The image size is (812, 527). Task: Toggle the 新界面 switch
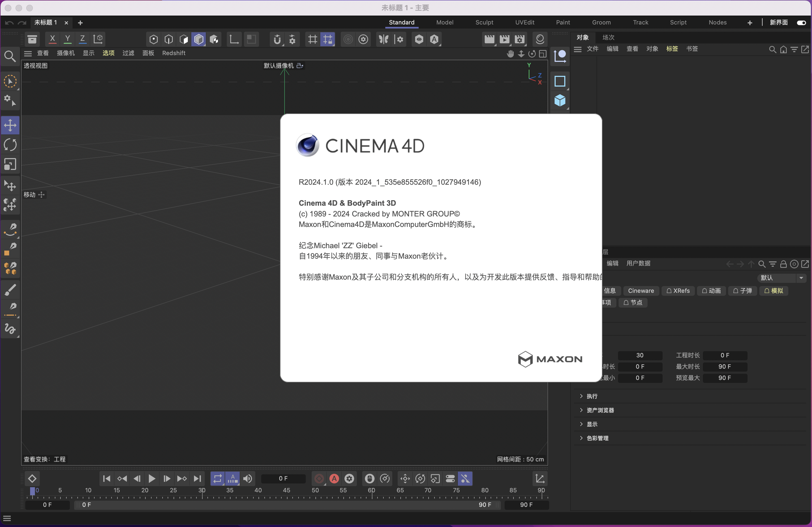coord(801,23)
